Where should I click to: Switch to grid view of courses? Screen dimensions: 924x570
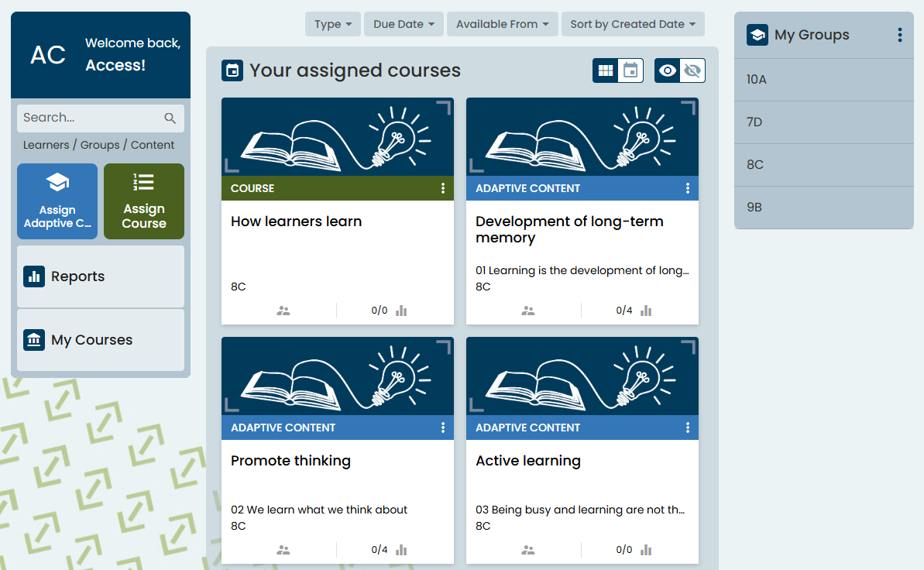(x=606, y=71)
